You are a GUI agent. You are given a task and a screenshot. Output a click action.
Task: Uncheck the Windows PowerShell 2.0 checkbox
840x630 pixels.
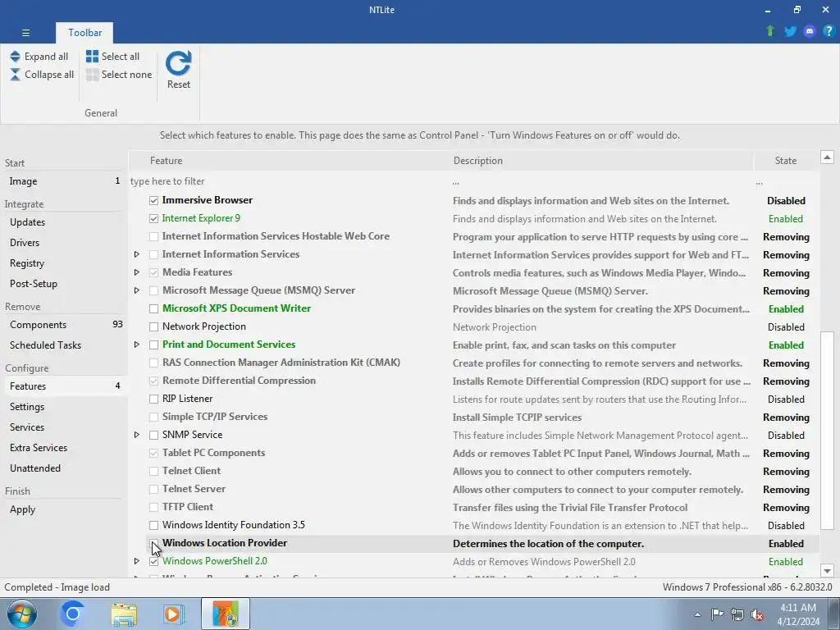153,561
